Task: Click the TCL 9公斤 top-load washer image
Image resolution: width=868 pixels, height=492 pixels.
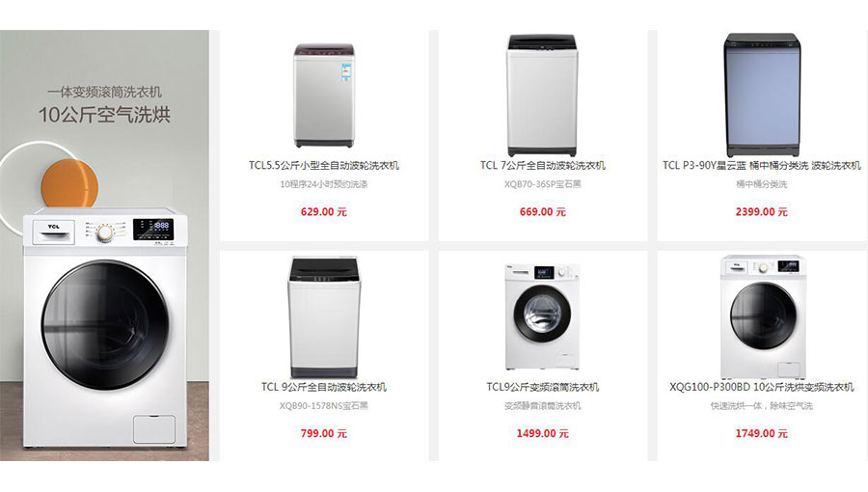Action: (x=324, y=317)
